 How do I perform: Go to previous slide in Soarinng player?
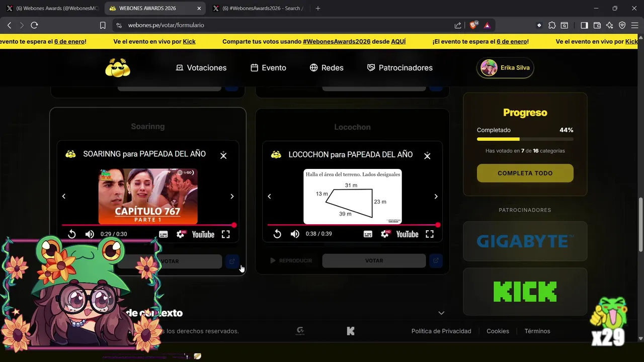pos(64,196)
